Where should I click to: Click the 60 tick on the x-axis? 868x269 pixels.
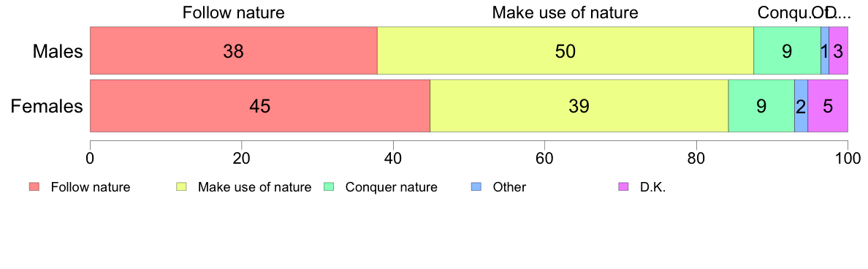(x=544, y=158)
